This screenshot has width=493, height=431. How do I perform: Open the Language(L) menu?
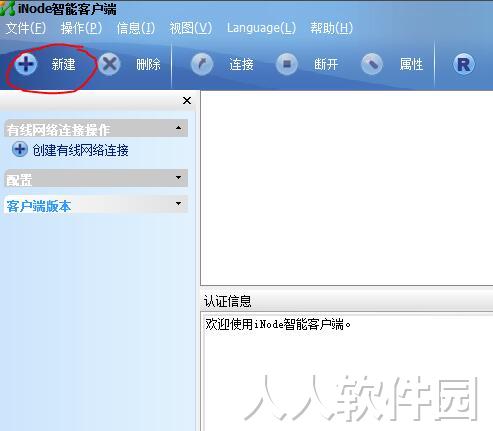[x=261, y=28]
